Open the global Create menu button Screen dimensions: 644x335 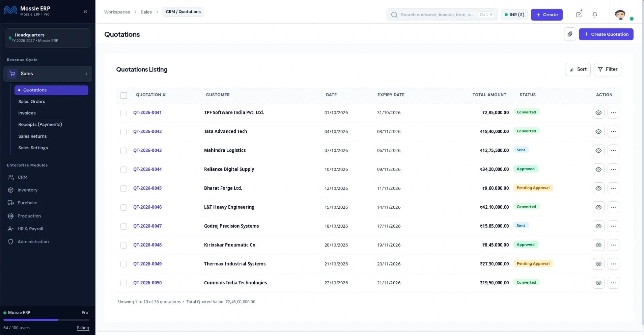click(547, 15)
